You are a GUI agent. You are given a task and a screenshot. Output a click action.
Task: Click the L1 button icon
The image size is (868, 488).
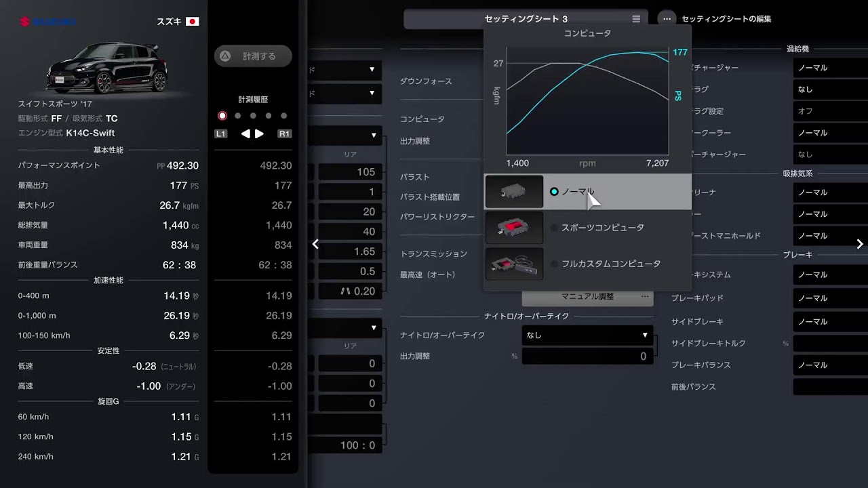[221, 134]
